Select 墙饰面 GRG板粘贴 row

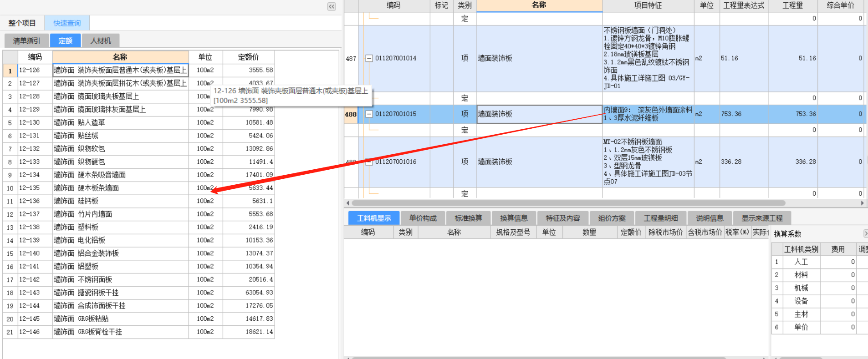pyautogui.click(x=138, y=319)
